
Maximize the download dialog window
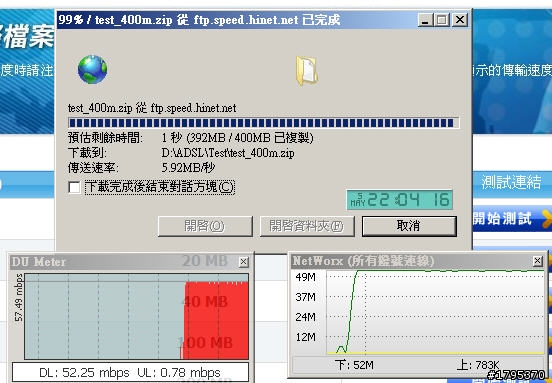442,20
